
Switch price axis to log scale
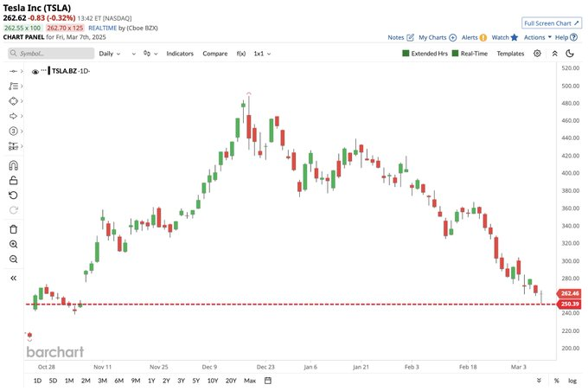(x=572, y=381)
